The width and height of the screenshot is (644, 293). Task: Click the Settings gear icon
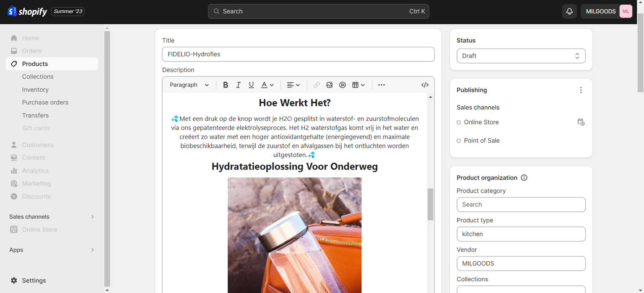[14, 280]
